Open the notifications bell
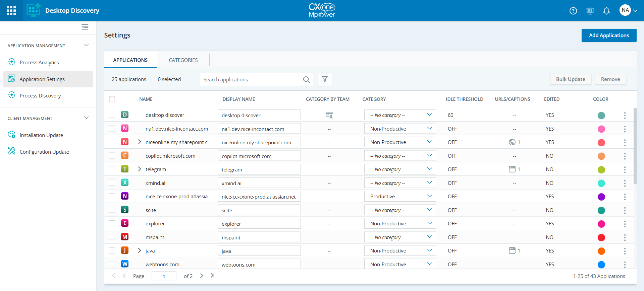This screenshot has height=291, width=644. pyautogui.click(x=606, y=11)
